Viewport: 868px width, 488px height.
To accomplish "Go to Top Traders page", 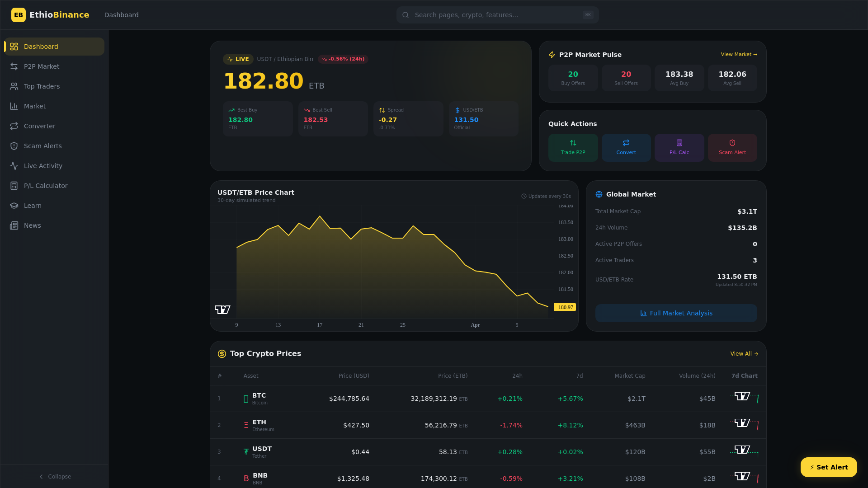I will coord(55,86).
